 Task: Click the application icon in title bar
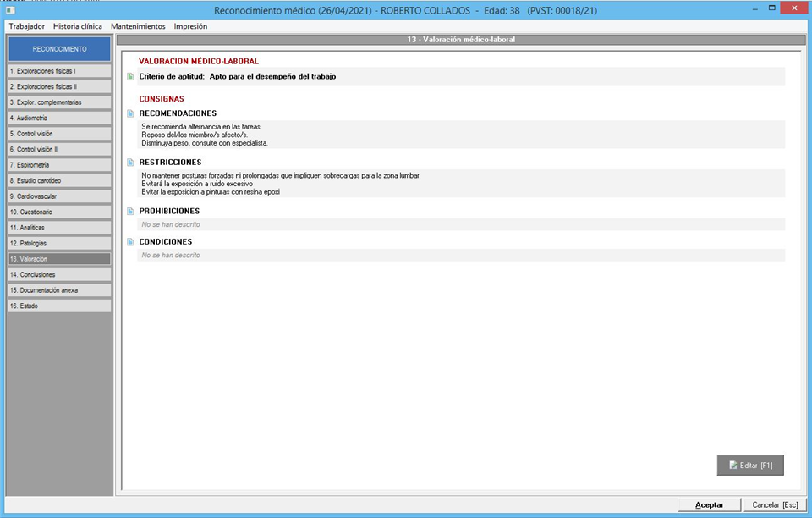coord(10,10)
